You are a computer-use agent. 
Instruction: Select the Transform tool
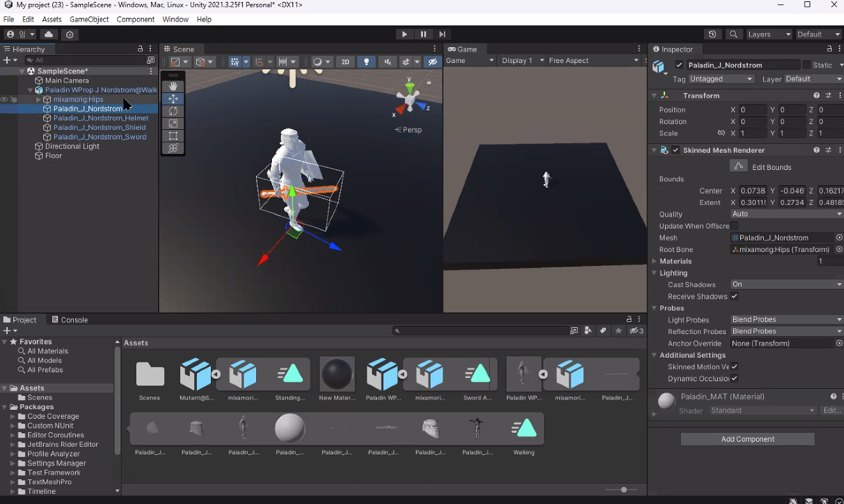pyautogui.click(x=173, y=148)
